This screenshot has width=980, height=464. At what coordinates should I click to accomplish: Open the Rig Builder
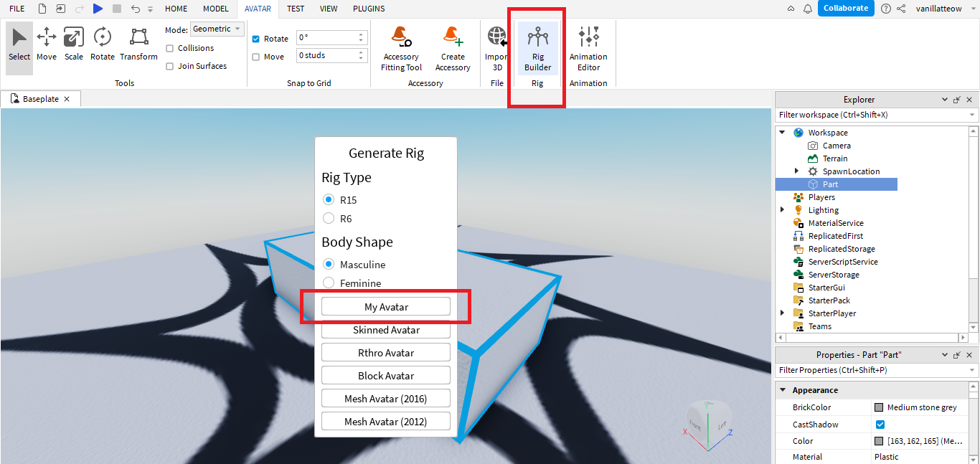point(537,48)
